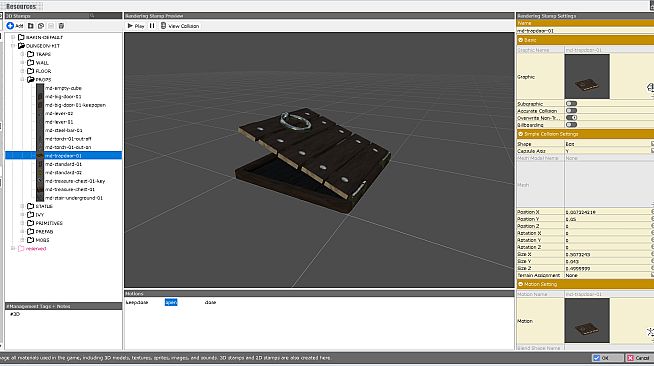The image size is (654, 366).
Task: Click the Graphic thumbnail preview
Action: click(587, 77)
